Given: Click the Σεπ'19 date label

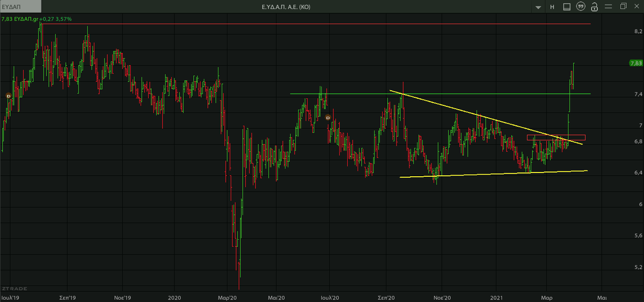Looking at the screenshot, I should tap(67, 297).
